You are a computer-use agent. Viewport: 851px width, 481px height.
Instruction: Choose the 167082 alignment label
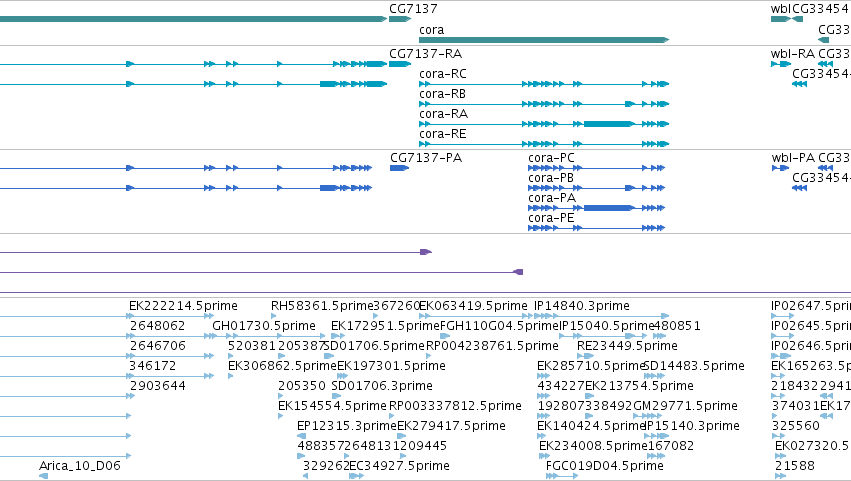point(671,447)
